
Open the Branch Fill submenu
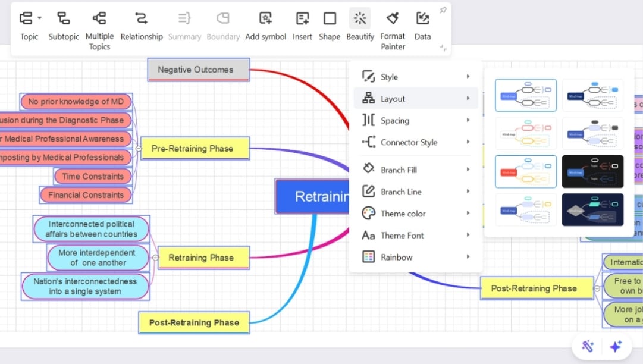click(x=416, y=170)
